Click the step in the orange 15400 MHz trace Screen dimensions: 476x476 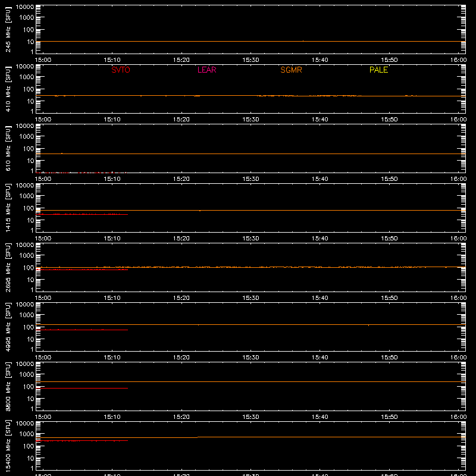point(198,437)
